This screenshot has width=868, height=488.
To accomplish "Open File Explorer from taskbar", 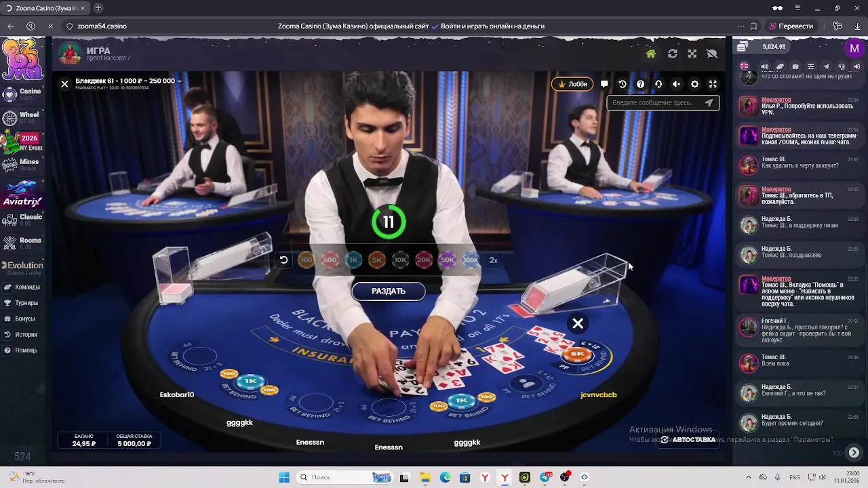I will pos(425,477).
